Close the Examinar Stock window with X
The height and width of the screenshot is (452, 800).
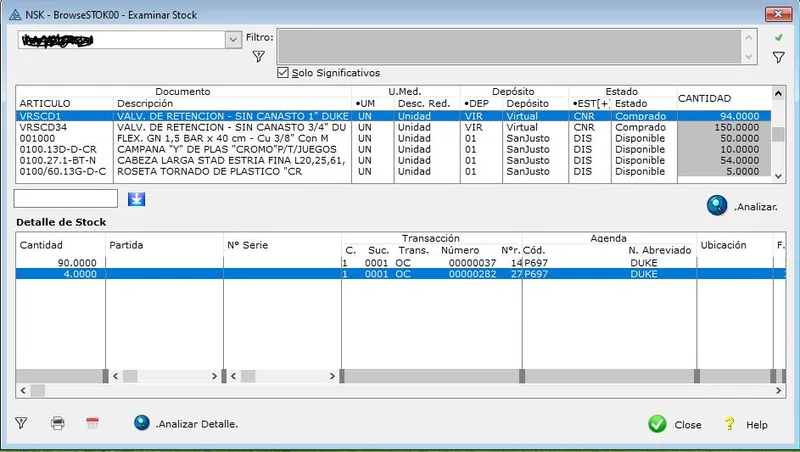click(x=778, y=14)
